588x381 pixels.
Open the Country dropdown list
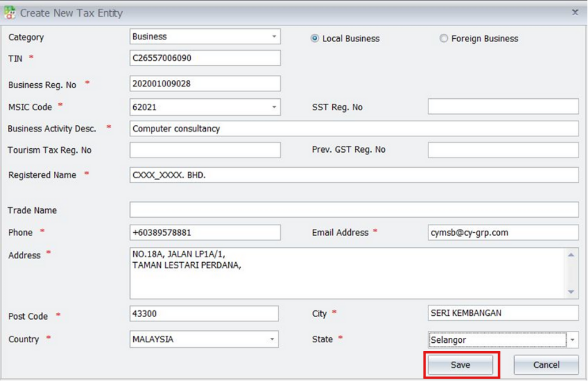[x=271, y=340]
